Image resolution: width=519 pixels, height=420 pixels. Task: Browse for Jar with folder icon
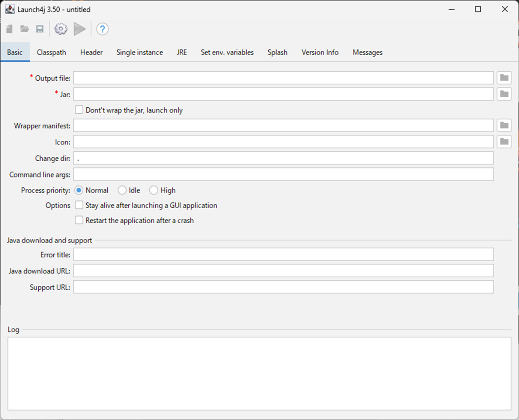tap(504, 94)
